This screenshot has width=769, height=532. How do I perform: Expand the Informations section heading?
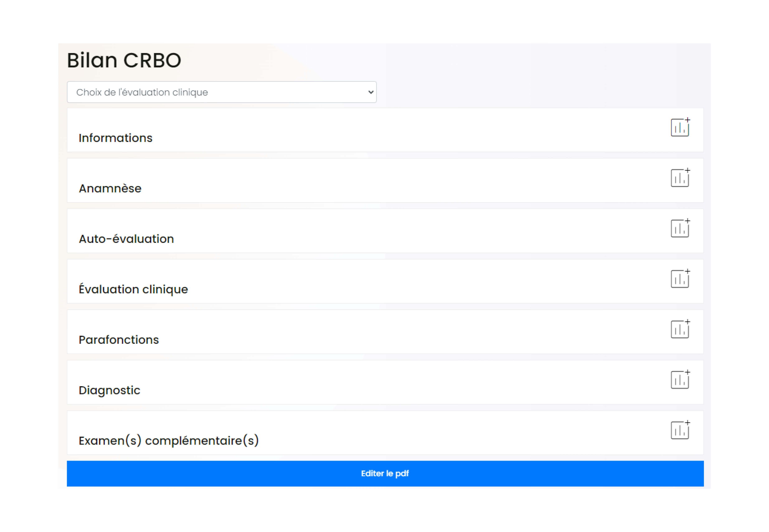tap(115, 138)
